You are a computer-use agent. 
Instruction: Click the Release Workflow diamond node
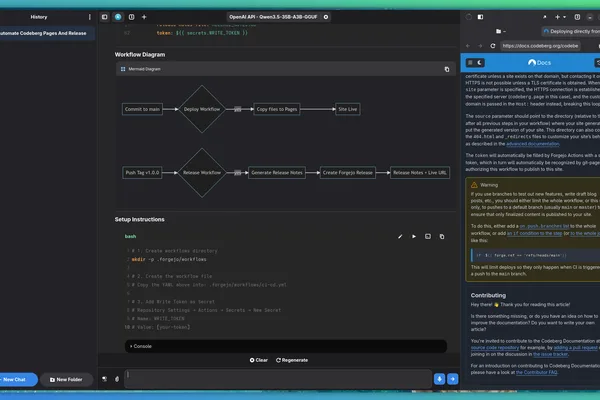[x=202, y=173]
